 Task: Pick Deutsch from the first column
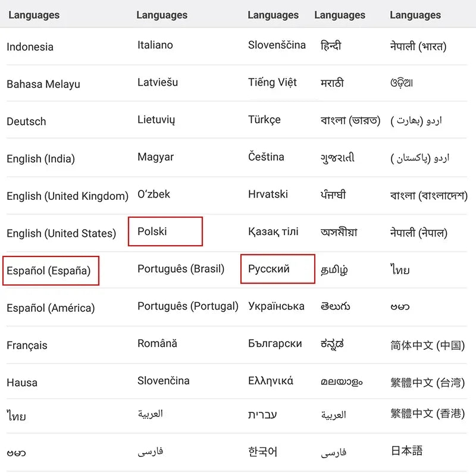pyautogui.click(x=26, y=121)
